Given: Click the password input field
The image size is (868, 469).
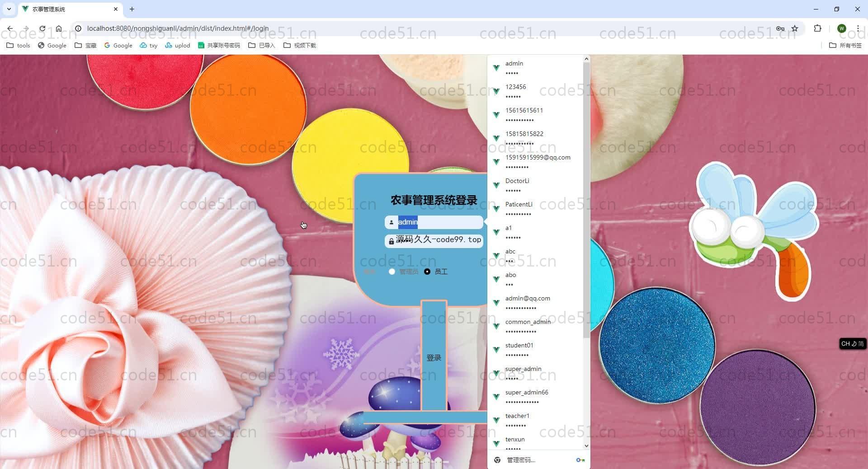Looking at the screenshot, I should (434, 240).
